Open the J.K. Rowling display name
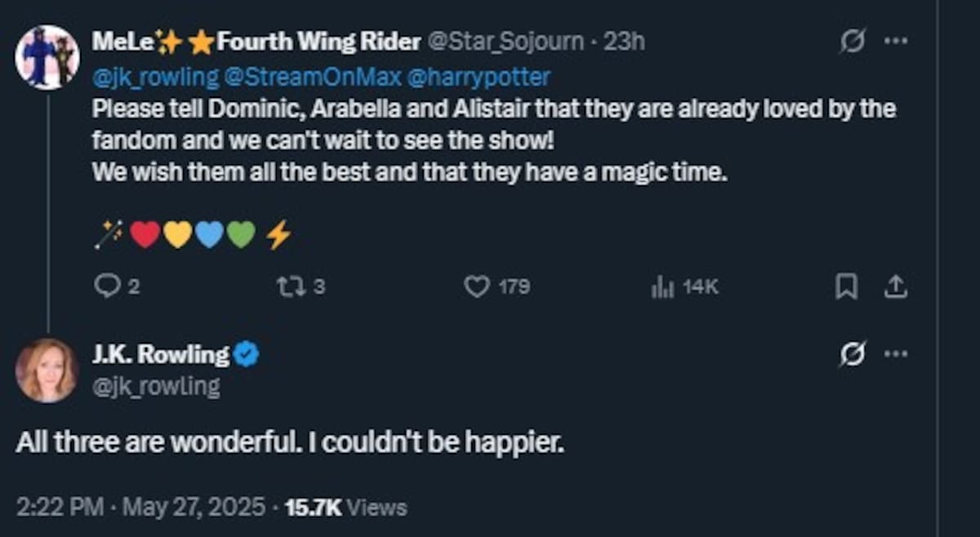 click(161, 354)
